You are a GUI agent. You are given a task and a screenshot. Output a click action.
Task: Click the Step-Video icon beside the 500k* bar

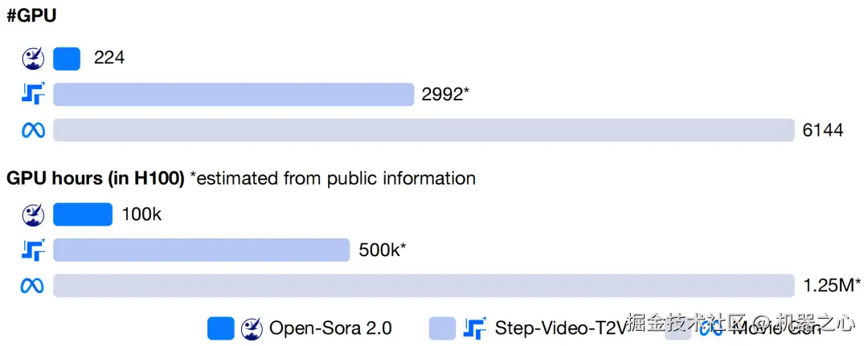[33, 250]
